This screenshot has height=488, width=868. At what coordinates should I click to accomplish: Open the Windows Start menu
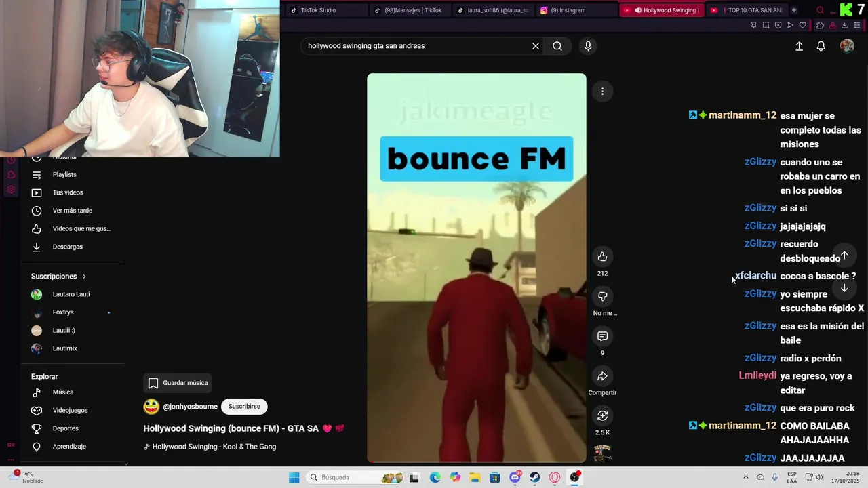click(294, 477)
